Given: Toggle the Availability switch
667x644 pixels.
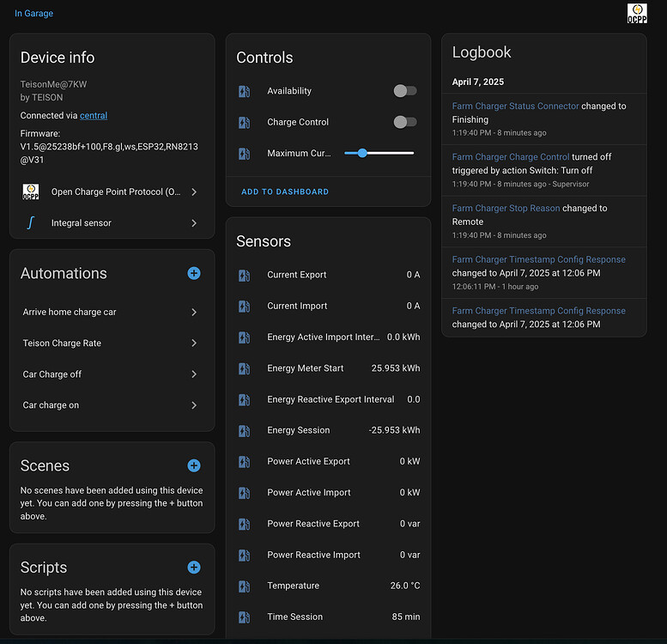Looking at the screenshot, I should [404, 91].
